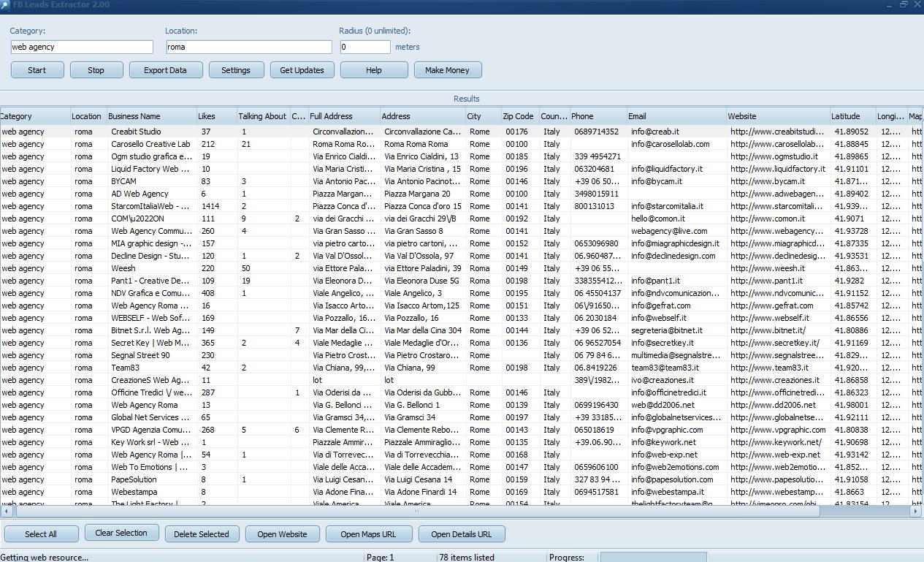Open the Settings dialog
924x562 pixels.
[236, 70]
